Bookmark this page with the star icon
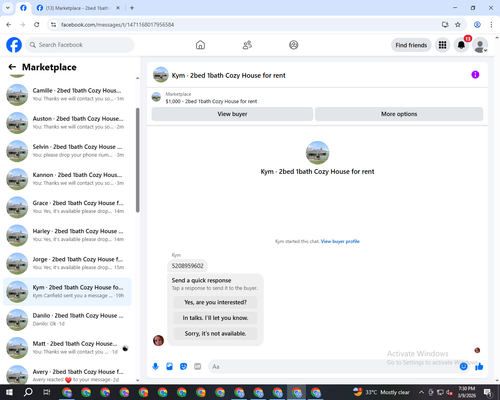Viewport: 500px width, 400px height. click(x=458, y=25)
